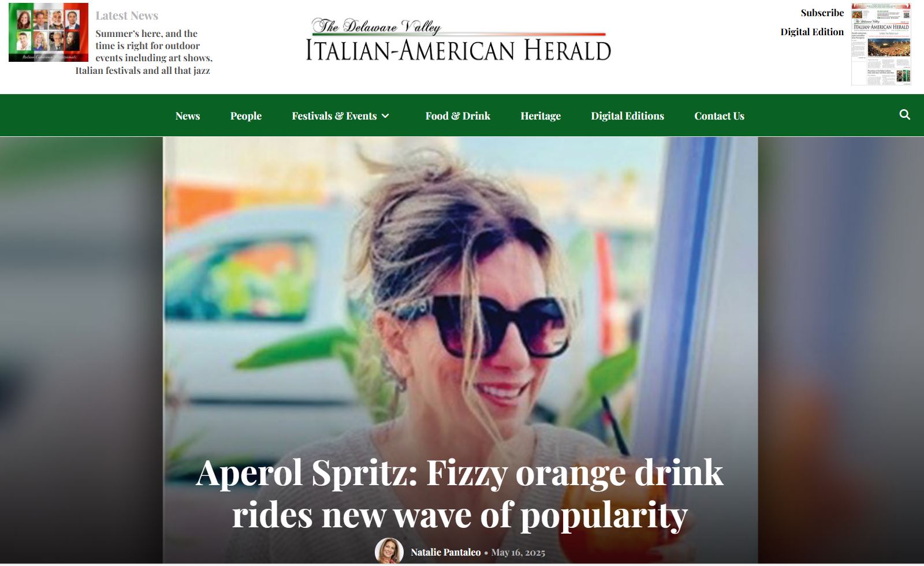Open the Food & Drink menu
The image size is (924, 566).
click(458, 116)
